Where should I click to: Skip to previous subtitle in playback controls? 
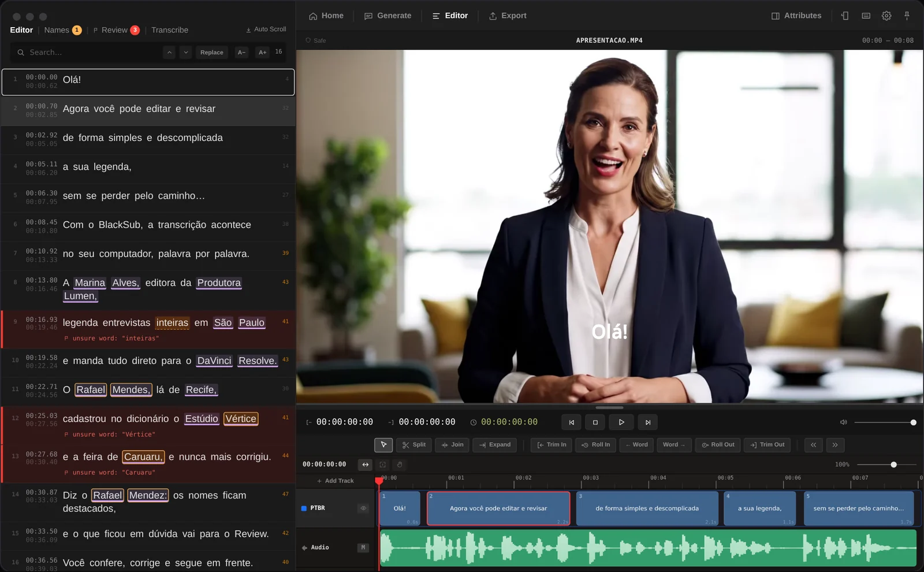point(572,422)
